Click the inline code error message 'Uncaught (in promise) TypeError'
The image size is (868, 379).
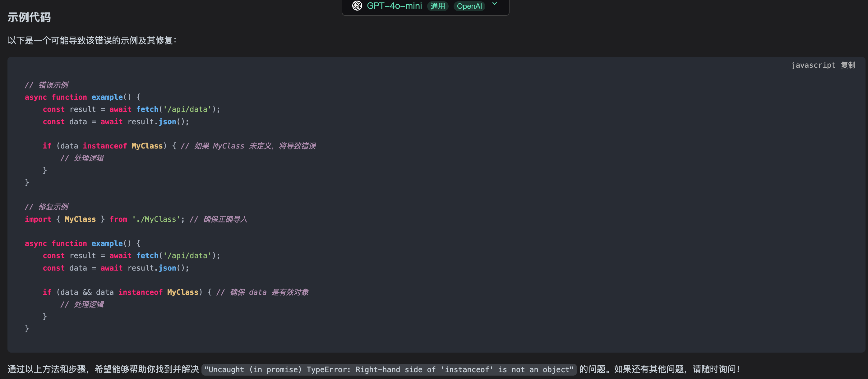[x=389, y=369]
